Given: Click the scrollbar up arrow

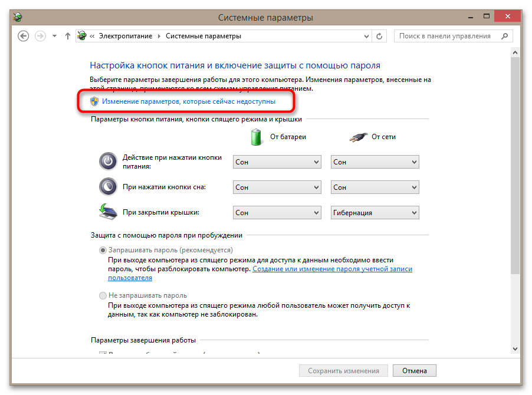Looking at the screenshot, I should 515,52.
